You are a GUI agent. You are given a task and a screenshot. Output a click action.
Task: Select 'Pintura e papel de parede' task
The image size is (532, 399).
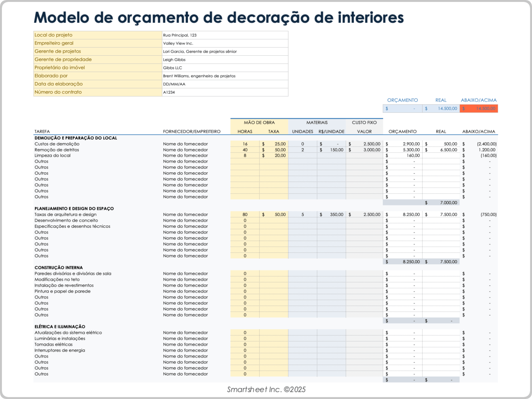[x=62, y=291]
